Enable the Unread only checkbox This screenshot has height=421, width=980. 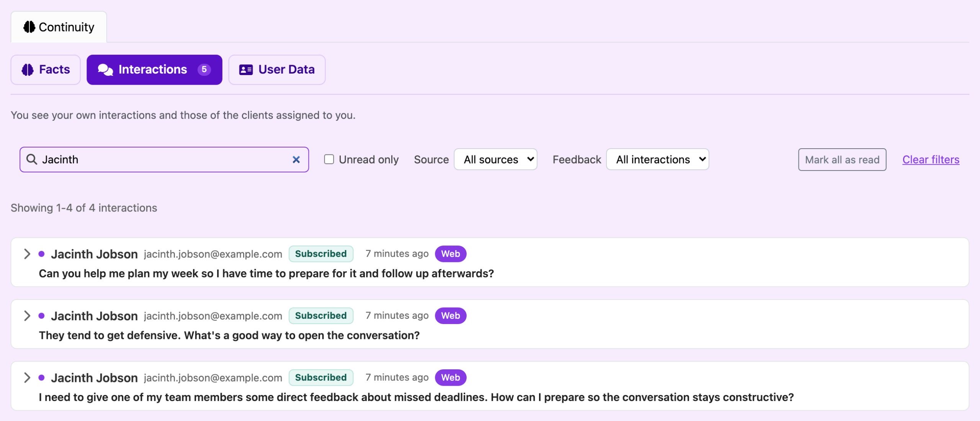point(329,159)
